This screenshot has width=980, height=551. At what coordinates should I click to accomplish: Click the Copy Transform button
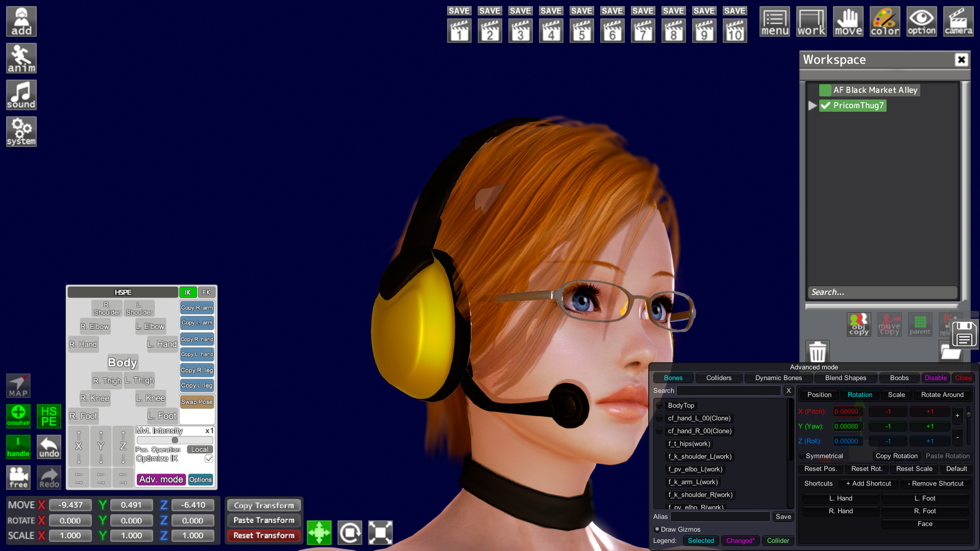[264, 505]
